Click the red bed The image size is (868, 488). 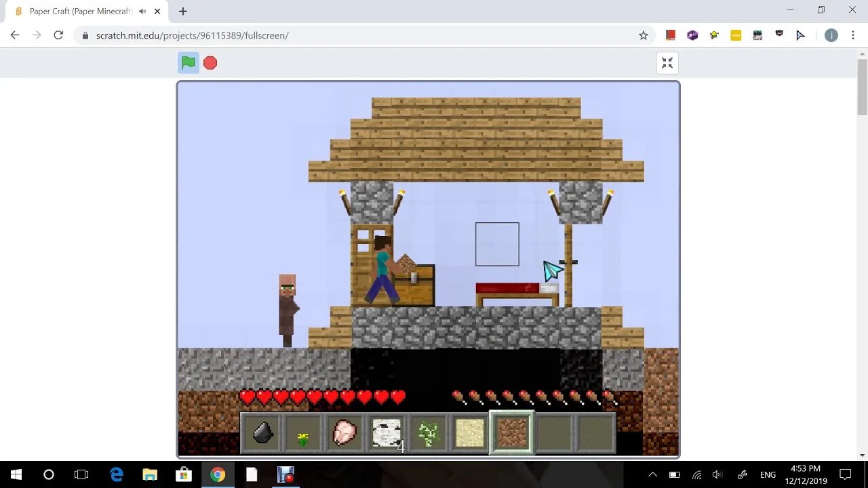pos(517,293)
